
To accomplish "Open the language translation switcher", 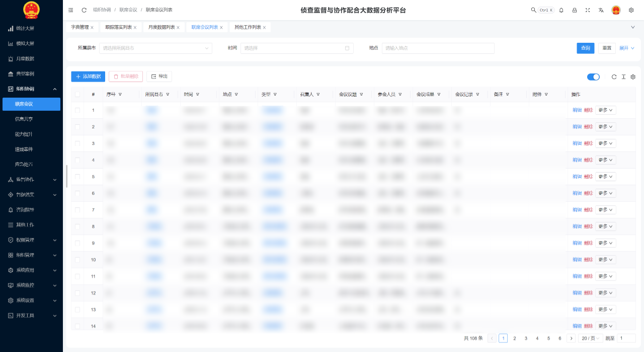I will pos(601,10).
